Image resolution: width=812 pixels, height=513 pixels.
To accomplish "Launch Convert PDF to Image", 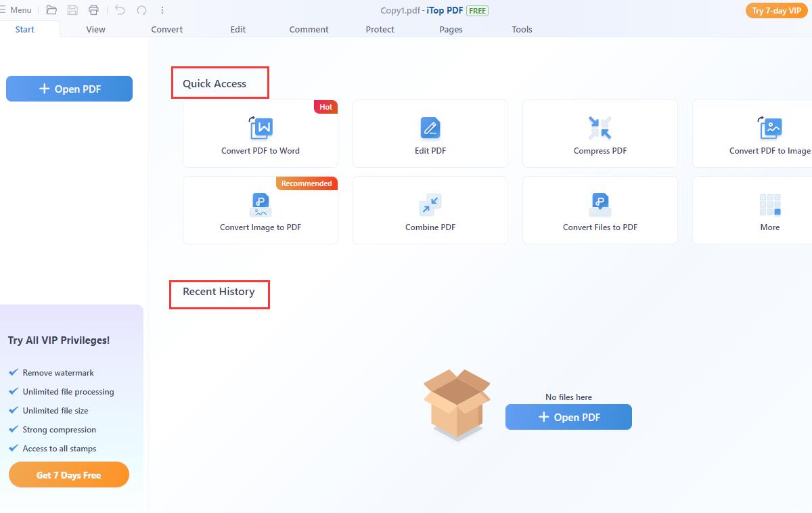I will click(770, 133).
